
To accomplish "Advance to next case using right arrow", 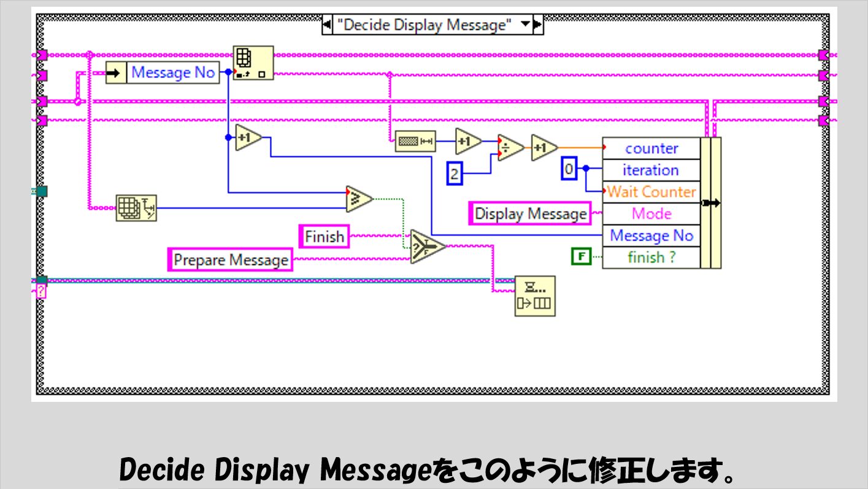I will [x=537, y=25].
